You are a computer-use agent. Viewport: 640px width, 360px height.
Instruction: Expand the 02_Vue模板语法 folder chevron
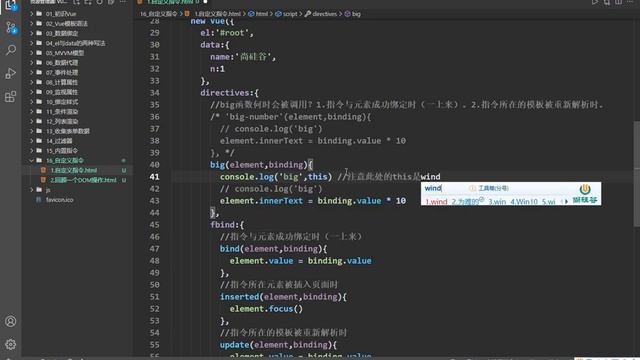pyautogui.click(x=31, y=23)
